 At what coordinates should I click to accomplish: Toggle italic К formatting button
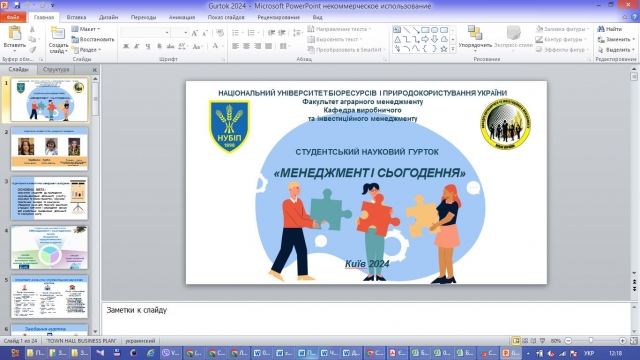pyautogui.click(x=137, y=46)
